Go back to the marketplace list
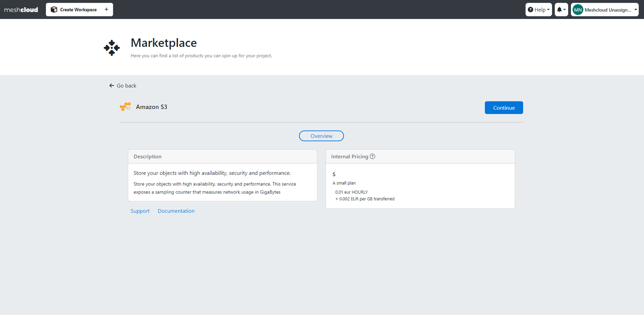Image resolution: width=644 pixels, height=315 pixels. pos(123,86)
